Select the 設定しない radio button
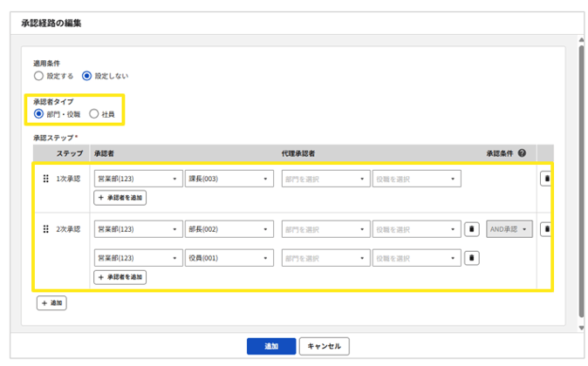 point(86,76)
